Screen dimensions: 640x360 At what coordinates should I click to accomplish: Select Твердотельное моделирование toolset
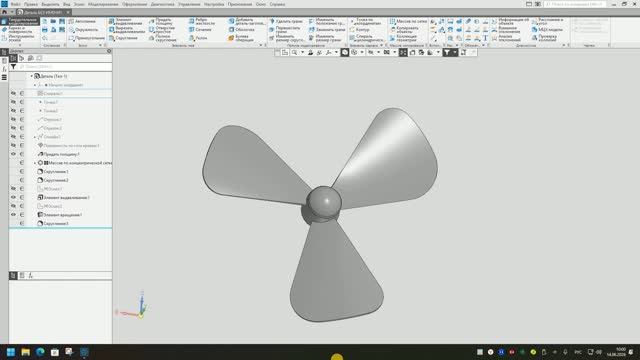pos(20,21)
